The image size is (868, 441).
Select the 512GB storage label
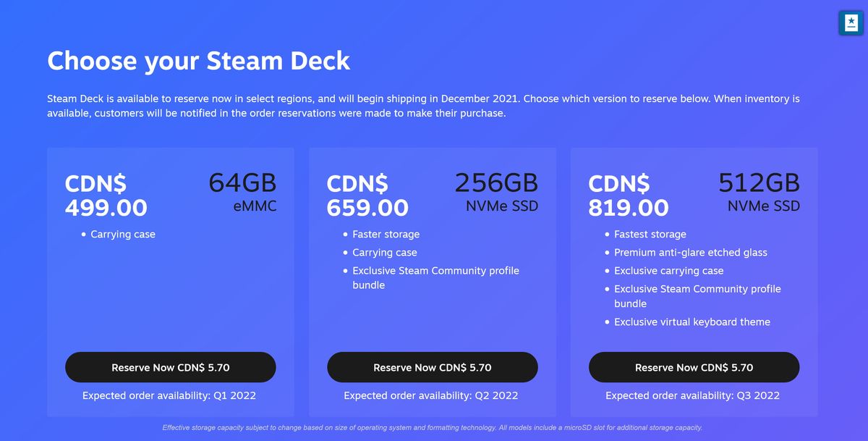pyautogui.click(x=759, y=183)
